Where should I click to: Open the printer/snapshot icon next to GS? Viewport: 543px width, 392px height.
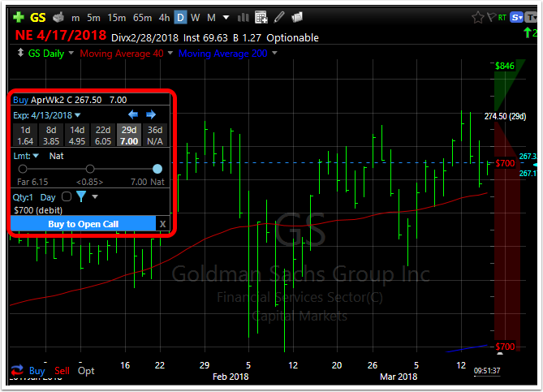point(58,17)
